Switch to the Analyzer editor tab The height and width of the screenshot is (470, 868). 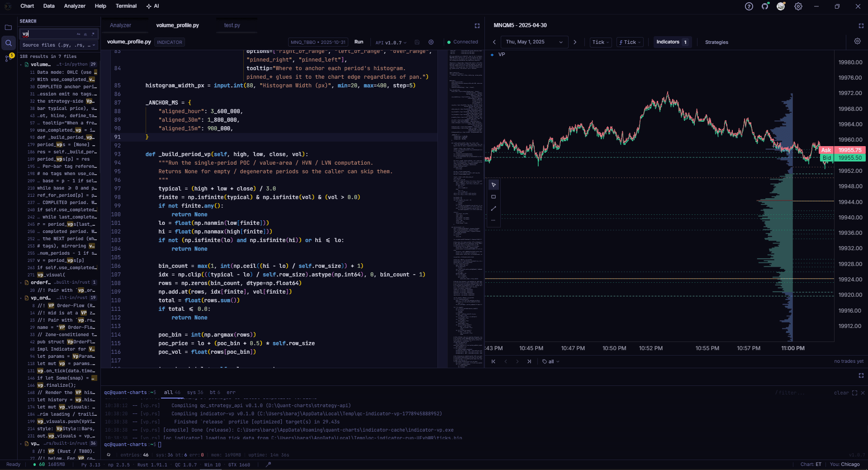(120, 25)
